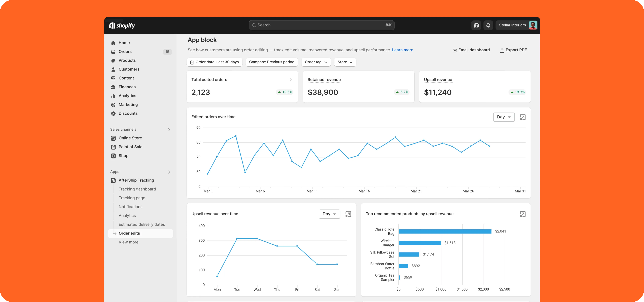Expand the Sales channels section chevron
Screen dimensions: 644x302
pos(169,130)
